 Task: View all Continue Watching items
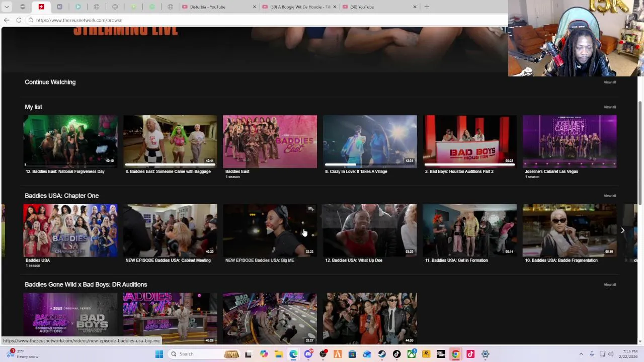tap(609, 82)
